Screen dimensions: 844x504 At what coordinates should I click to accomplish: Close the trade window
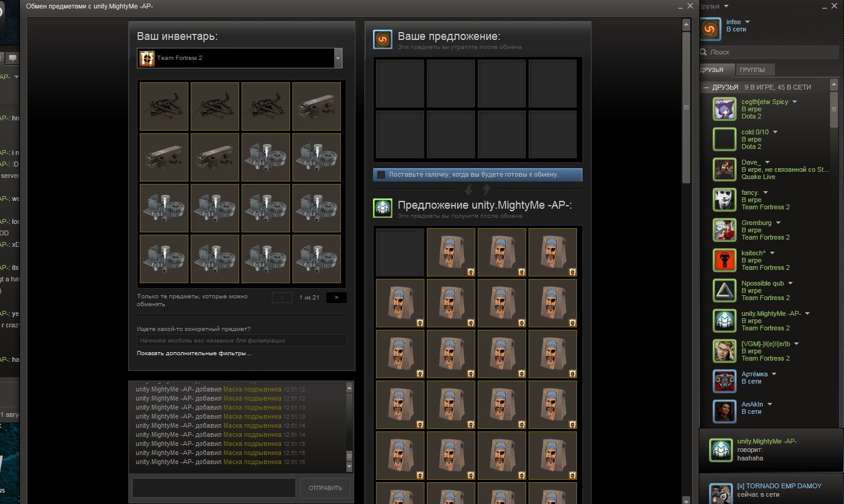[690, 5]
